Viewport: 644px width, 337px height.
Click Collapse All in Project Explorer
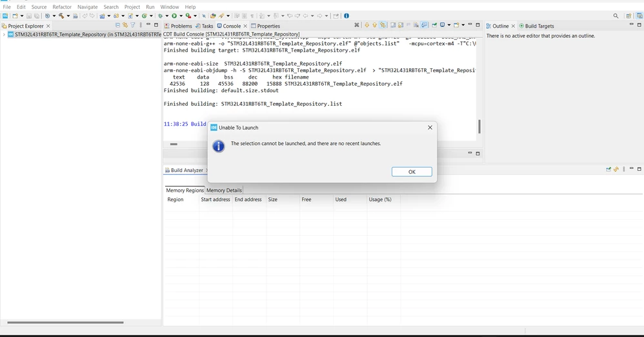(117, 25)
